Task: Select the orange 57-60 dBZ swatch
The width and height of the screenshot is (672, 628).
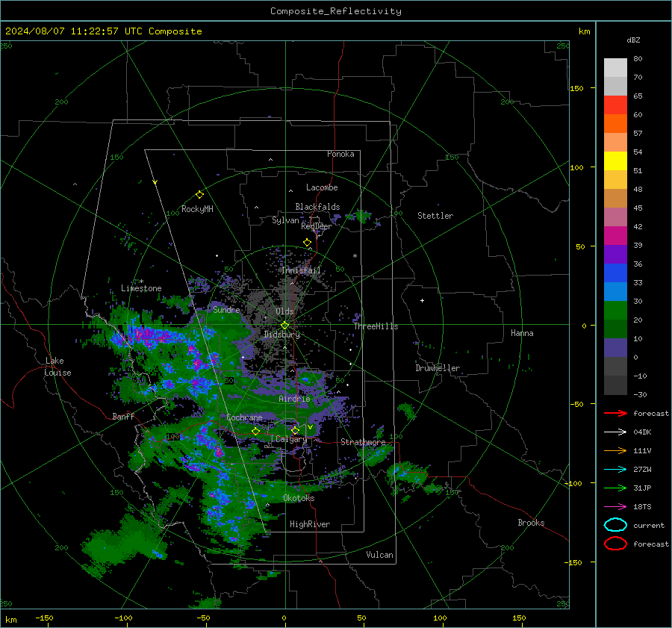Action: [615, 124]
